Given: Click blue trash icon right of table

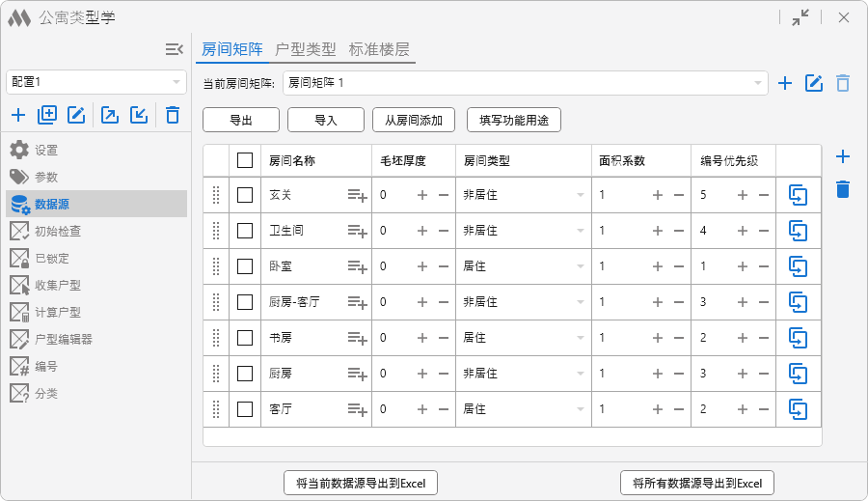Looking at the screenshot, I should (x=843, y=189).
